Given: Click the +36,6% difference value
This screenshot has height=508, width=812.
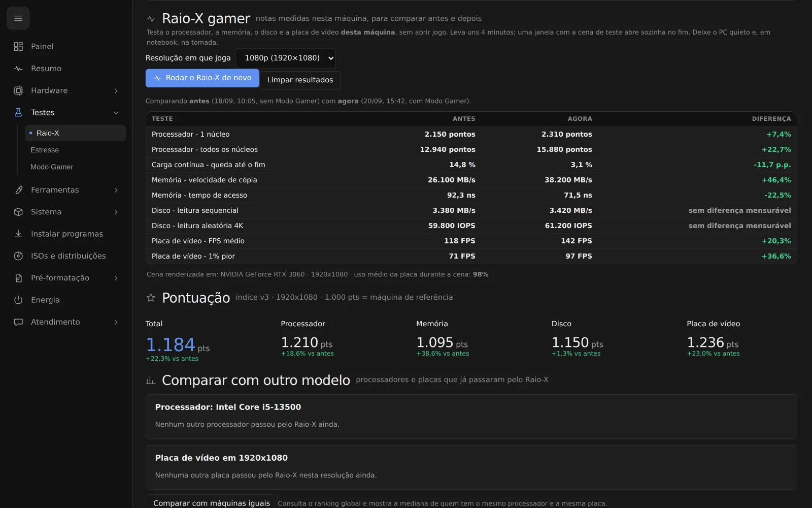Looking at the screenshot, I should click(776, 256).
